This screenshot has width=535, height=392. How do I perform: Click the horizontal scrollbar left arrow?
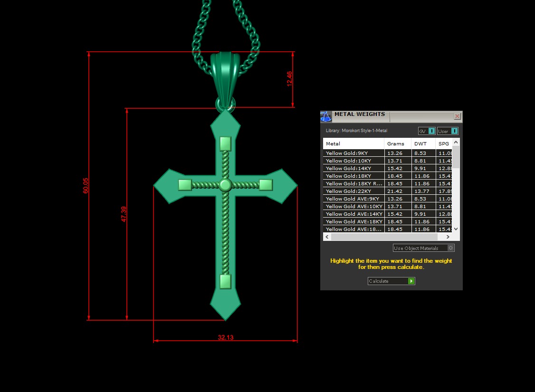coord(327,237)
